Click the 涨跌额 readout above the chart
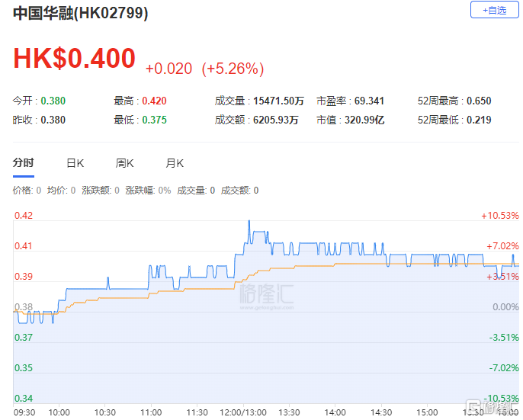523x420 pixels. (x=101, y=191)
